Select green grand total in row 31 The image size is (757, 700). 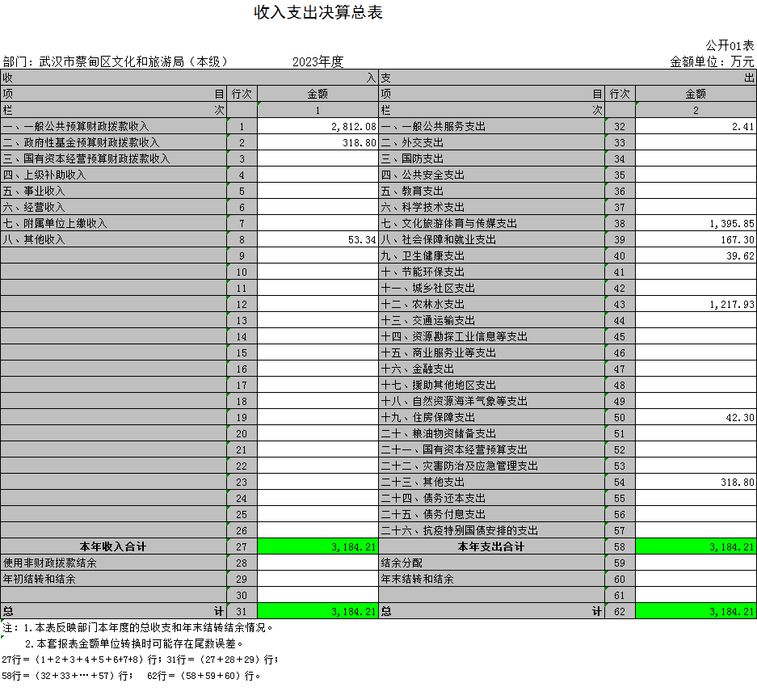pos(318,612)
